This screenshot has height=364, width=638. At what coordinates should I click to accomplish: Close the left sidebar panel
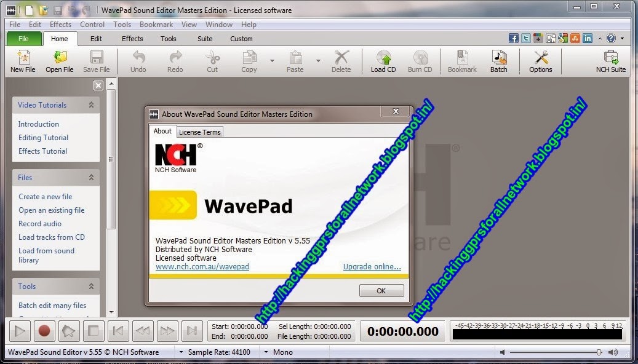point(98,85)
